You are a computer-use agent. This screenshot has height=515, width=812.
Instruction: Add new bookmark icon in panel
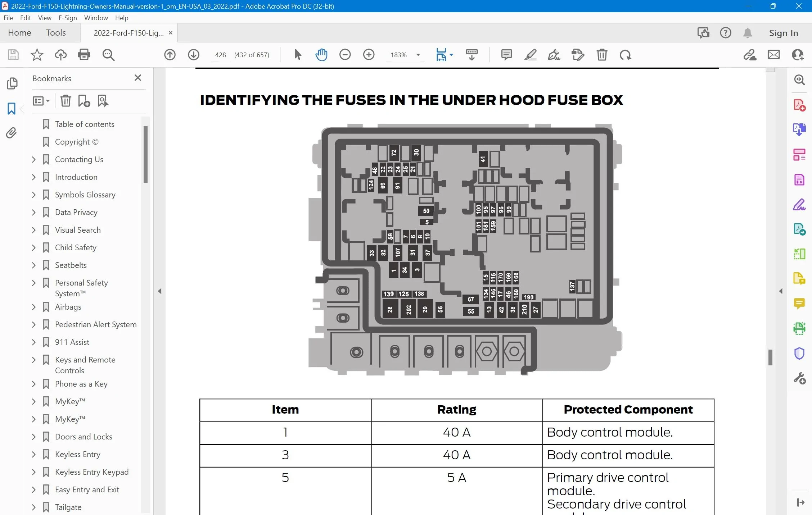[84, 101]
